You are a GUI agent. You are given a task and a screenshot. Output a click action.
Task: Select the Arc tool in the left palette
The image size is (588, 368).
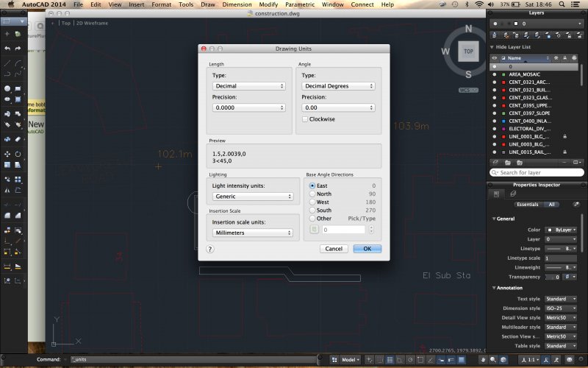(x=18, y=63)
